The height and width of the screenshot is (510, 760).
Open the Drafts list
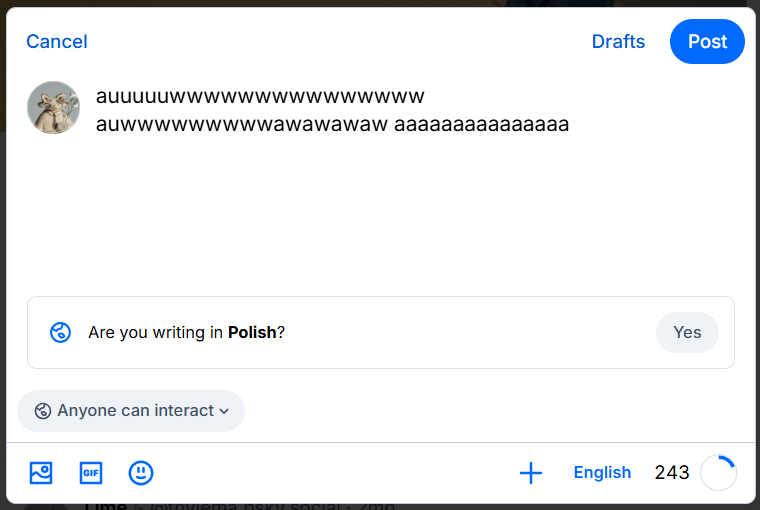[x=618, y=42]
